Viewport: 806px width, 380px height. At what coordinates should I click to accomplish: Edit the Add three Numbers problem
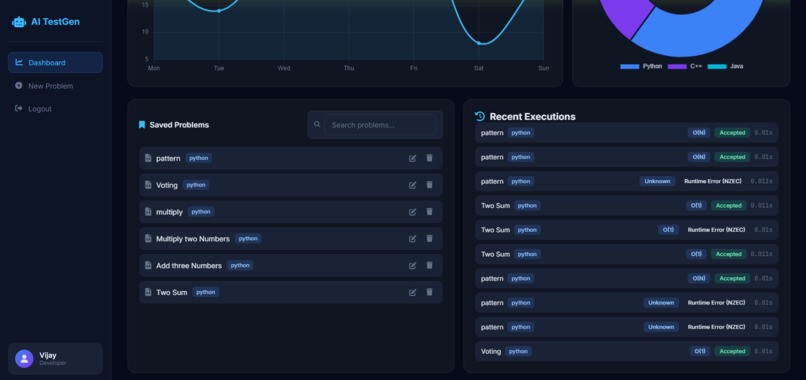tap(412, 265)
